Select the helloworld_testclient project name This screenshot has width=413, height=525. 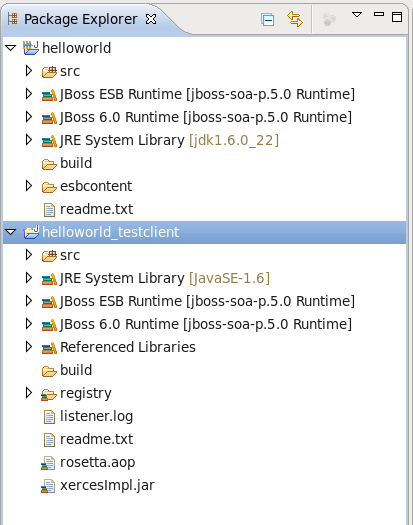[111, 232]
